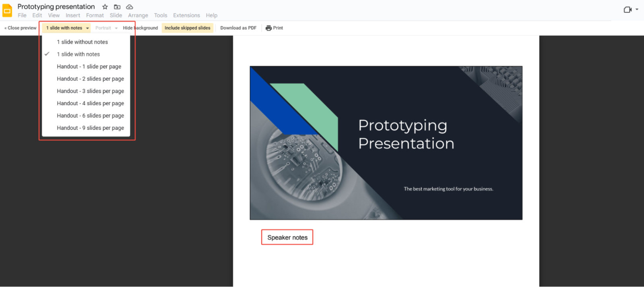Click Close preview link

(21, 28)
